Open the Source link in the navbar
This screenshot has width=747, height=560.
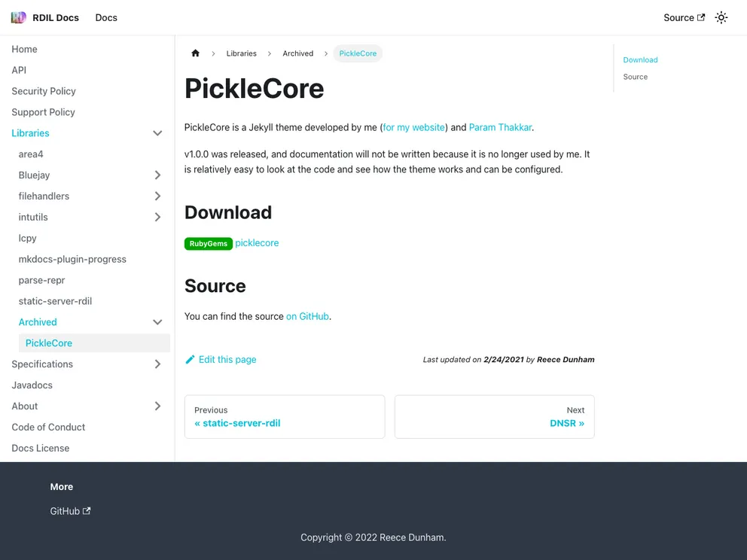click(684, 17)
